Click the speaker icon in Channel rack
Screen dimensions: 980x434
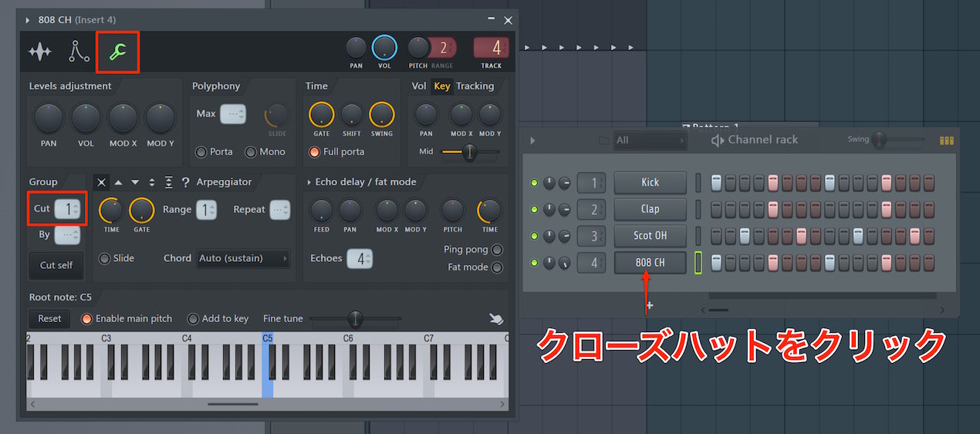coord(718,140)
